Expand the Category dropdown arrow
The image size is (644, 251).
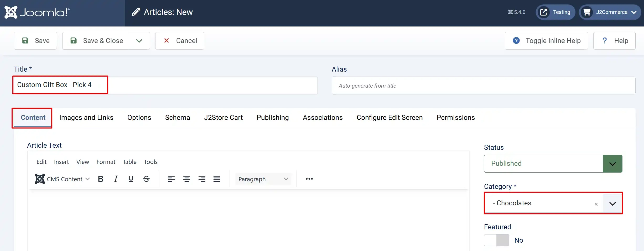[x=612, y=204]
